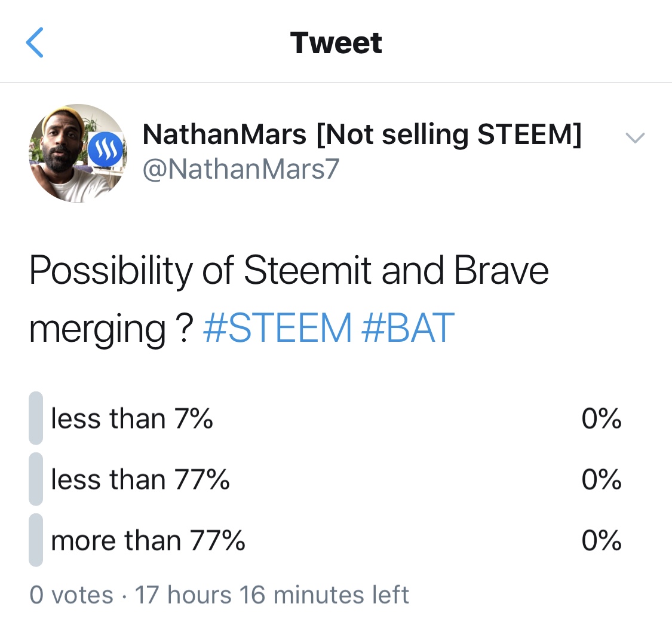Click the Steem logo badge on avatar
672x640 pixels.
pyautogui.click(x=105, y=149)
